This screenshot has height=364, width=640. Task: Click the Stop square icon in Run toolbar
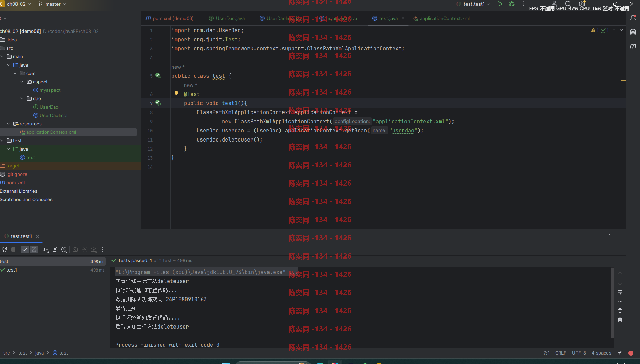tap(13, 249)
